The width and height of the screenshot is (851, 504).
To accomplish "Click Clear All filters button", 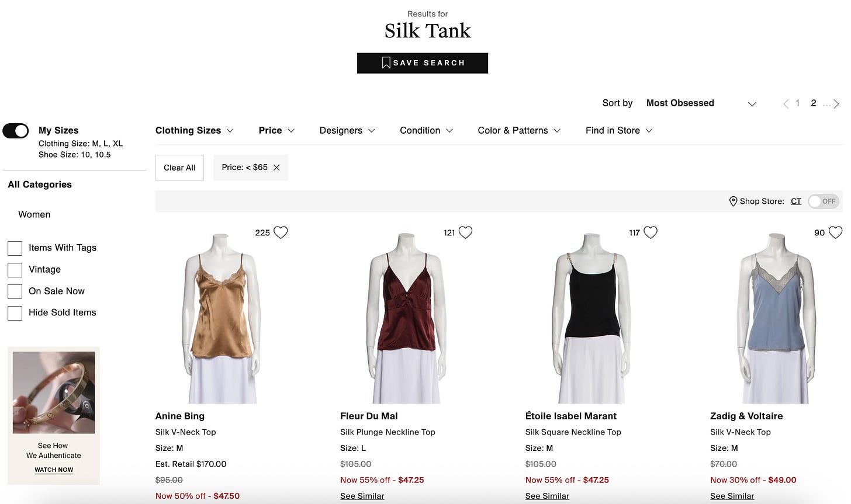I will tap(179, 168).
